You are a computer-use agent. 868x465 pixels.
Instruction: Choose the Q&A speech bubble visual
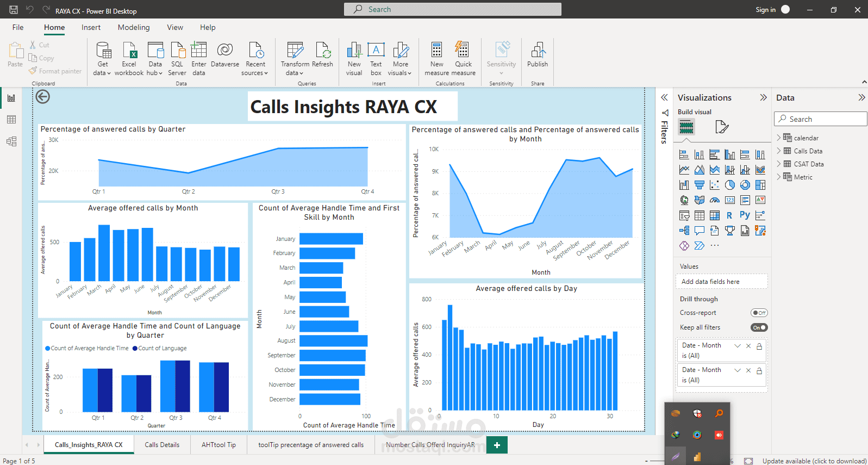(x=700, y=231)
